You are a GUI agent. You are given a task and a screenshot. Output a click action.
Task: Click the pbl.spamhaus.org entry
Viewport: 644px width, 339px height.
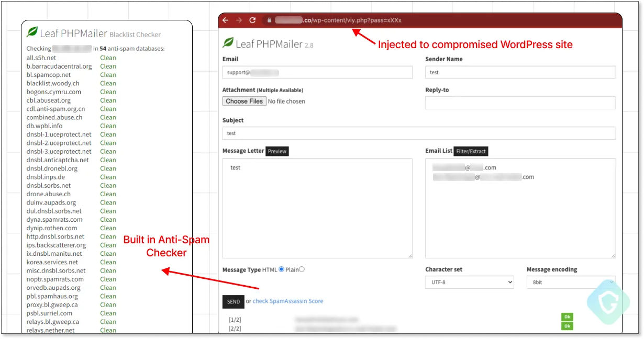point(52,297)
